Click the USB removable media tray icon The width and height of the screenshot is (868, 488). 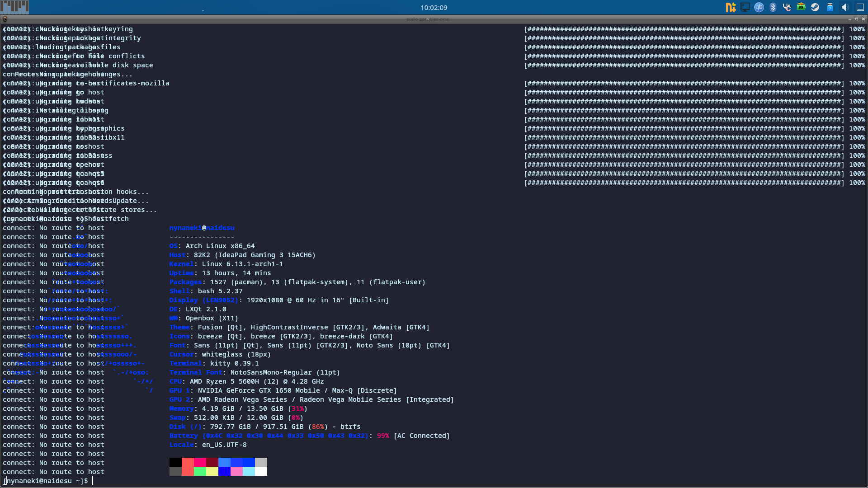(x=830, y=7)
